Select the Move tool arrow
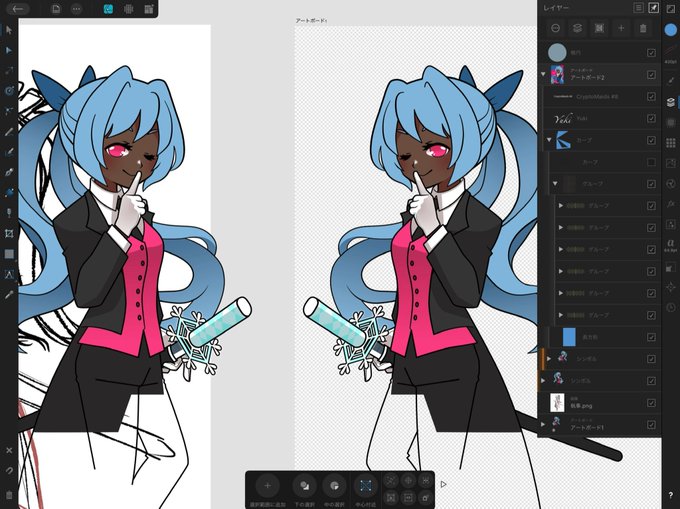680x509 pixels. (9, 30)
